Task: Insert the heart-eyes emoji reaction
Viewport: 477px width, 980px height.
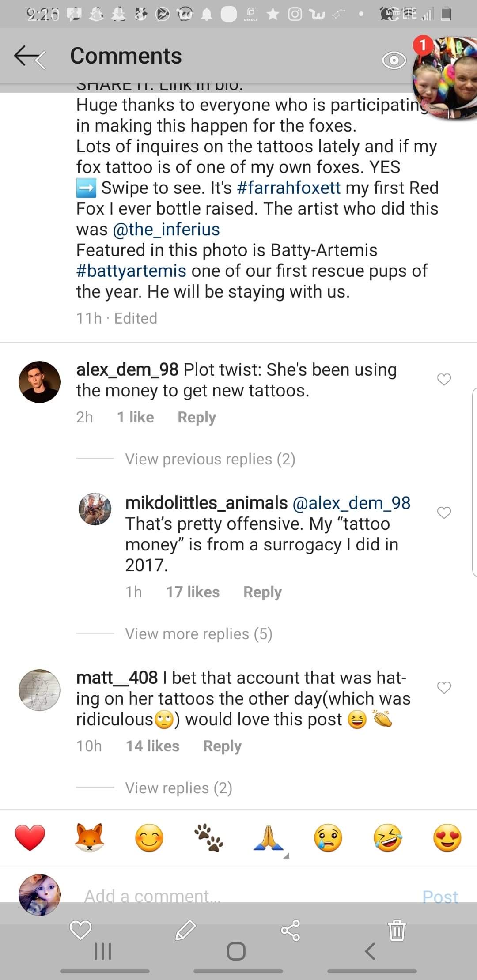Action: coord(447,837)
